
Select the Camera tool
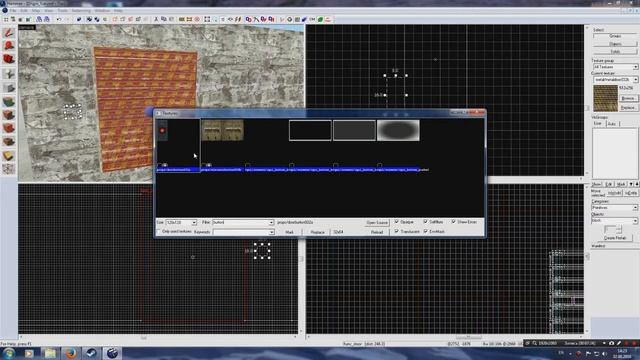(x=9, y=59)
